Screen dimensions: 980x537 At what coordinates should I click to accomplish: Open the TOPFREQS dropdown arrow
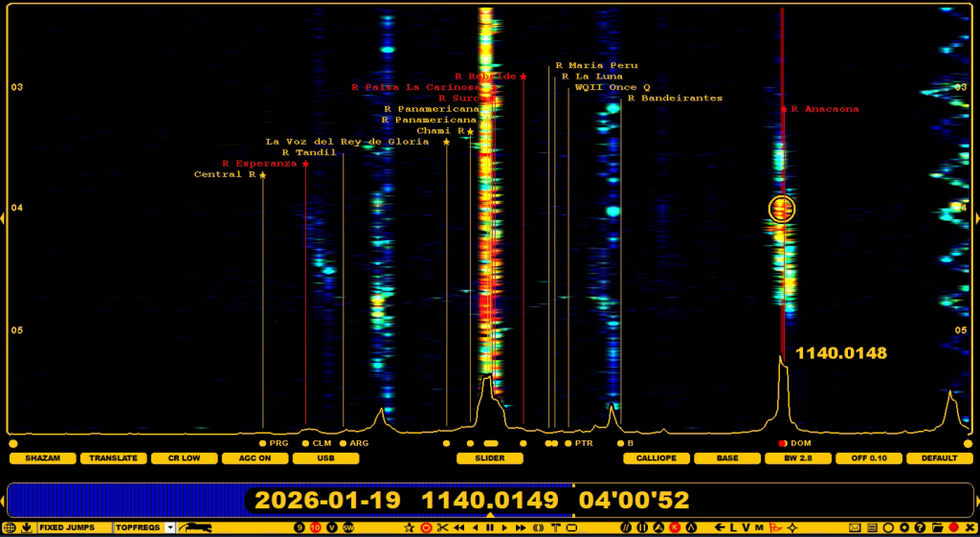tap(170, 527)
